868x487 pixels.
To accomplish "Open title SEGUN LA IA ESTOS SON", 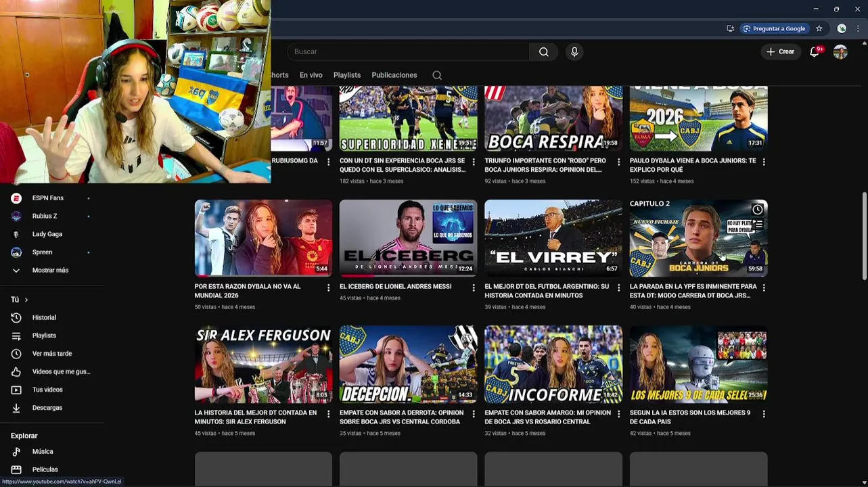I will [x=690, y=417].
